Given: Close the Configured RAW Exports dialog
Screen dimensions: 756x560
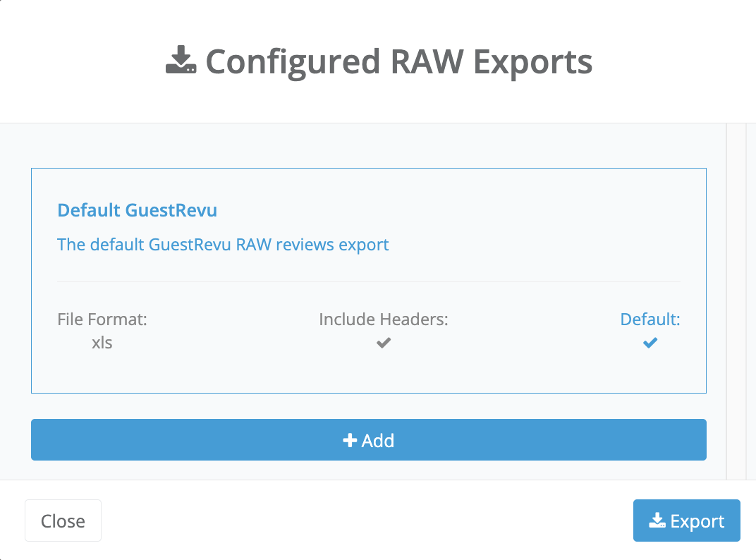Looking at the screenshot, I should coord(63,521).
